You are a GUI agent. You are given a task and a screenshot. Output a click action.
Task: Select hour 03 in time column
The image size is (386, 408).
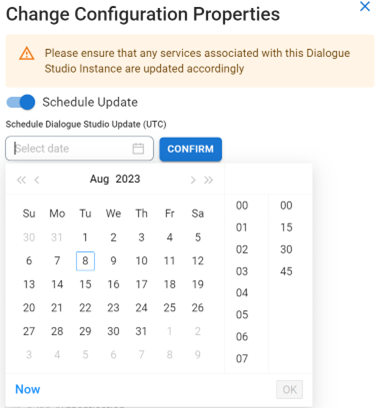(x=242, y=271)
